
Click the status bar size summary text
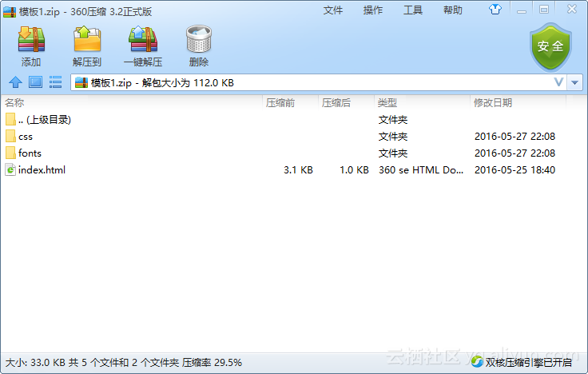coord(123,362)
